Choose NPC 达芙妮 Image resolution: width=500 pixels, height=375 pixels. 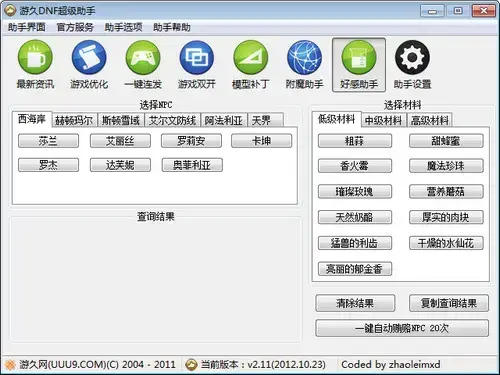[120, 165]
